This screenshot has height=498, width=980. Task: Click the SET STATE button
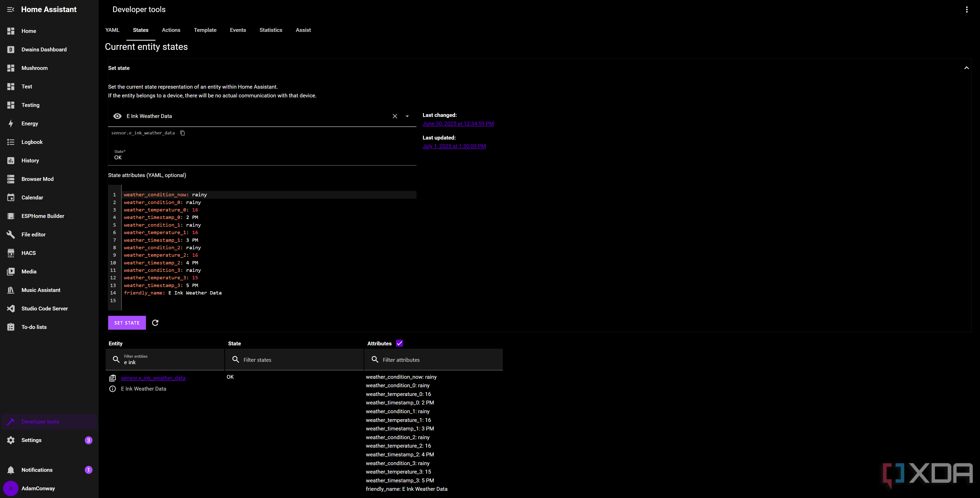[127, 322]
